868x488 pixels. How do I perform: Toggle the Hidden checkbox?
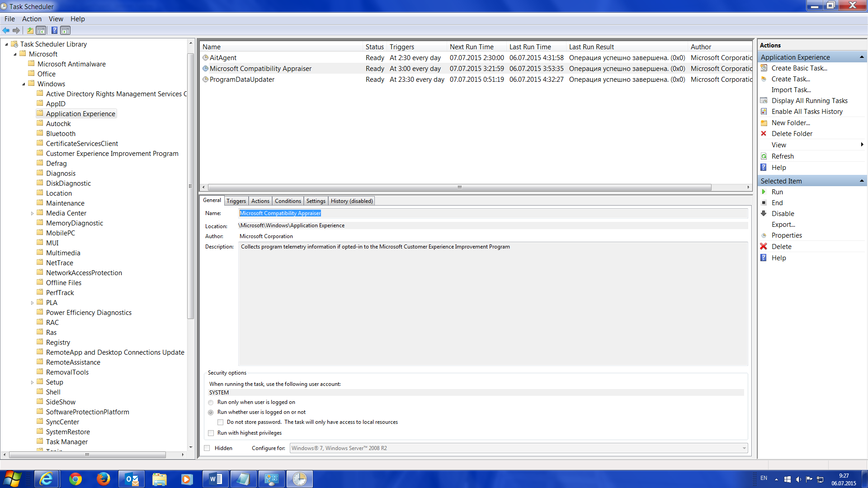(x=207, y=448)
